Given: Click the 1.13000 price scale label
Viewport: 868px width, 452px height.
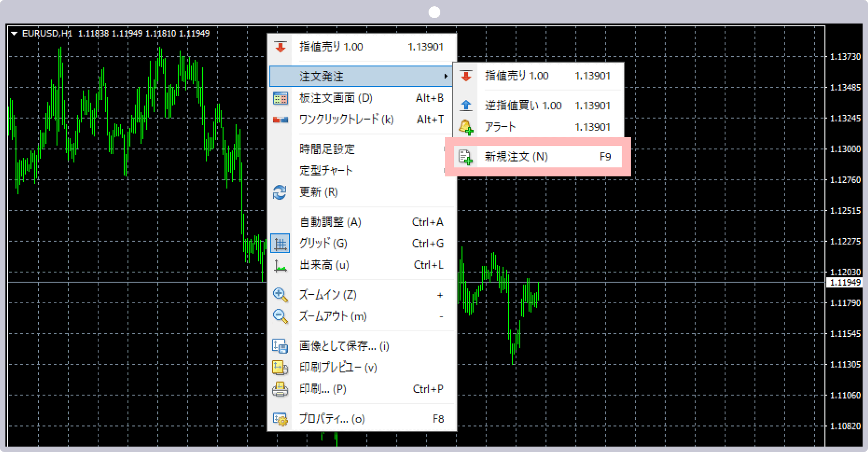Looking at the screenshot, I should (x=845, y=149).
